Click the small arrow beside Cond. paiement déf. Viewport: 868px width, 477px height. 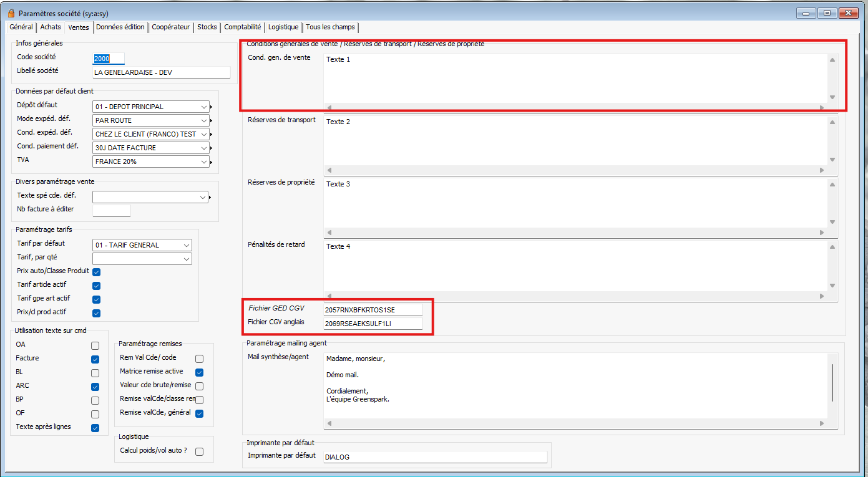(x=212, y=148)
